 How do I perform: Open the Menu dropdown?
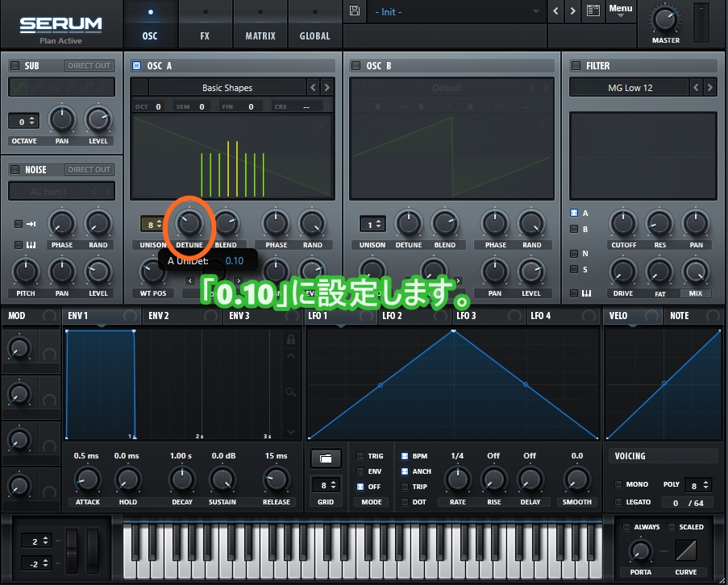click(621, 11)
